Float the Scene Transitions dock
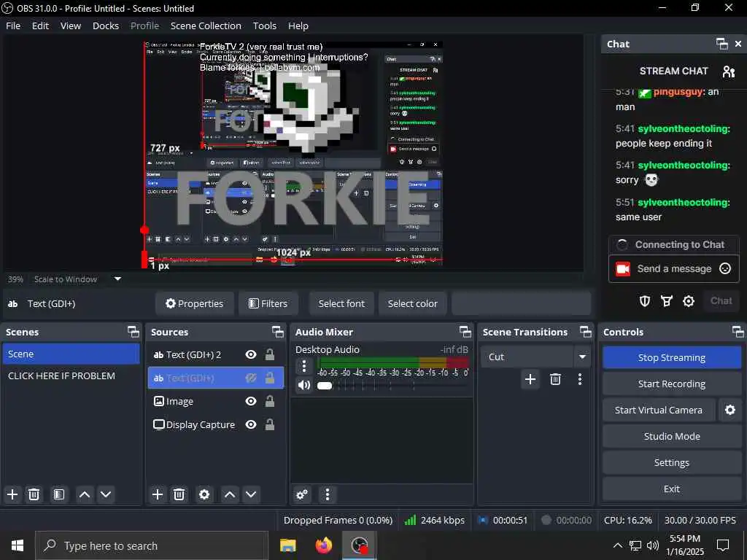Viewport: 747px width, 560px height. pyautogui.click(x=586, y=332)
